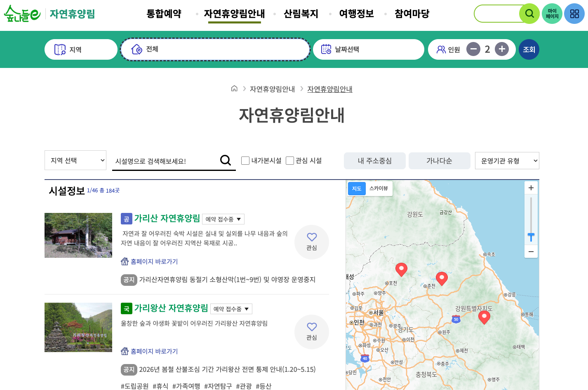Expand the 운영기관 유형 dropdown
Viewport: 588px width, 390px height.
point(507,161)
